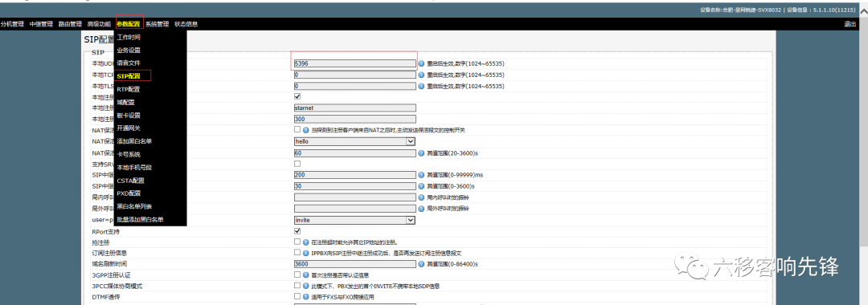Click the field containing starnet
868x305 pixels.
pyautogui.click(x=355, y=108)
